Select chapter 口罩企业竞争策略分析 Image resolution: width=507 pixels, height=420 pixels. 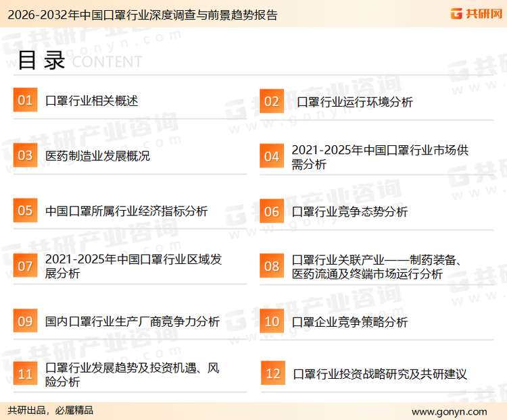click(349, 322)
